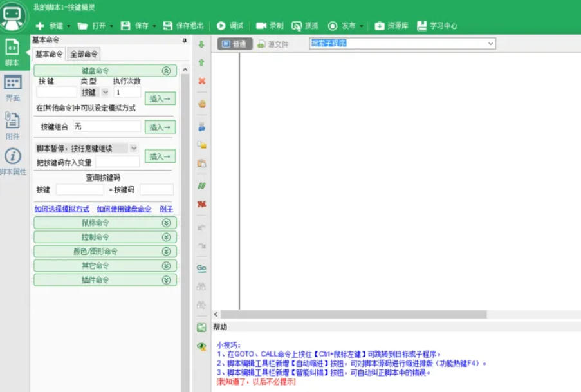
Task: Collapse the 键盘命令 section
Action: click(x=167, y=70)
